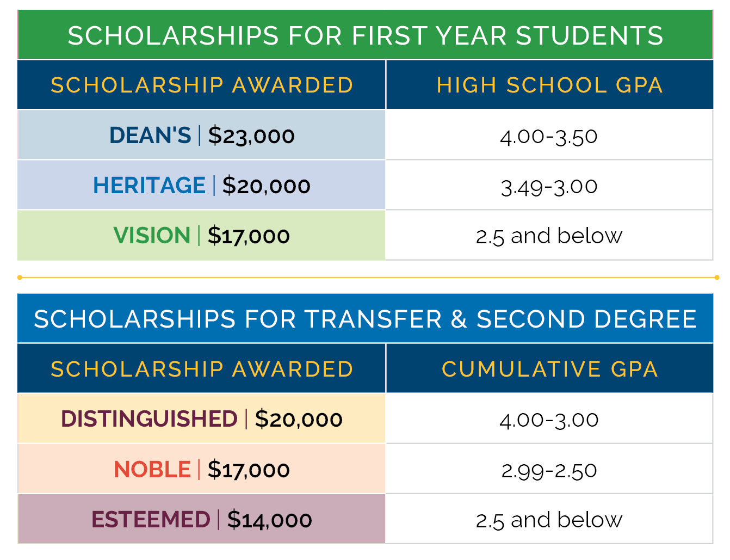This screenshot has width=730, height=560.
Task: Click the Noble $17,000 scholarship cell
Action: [202, 470]
